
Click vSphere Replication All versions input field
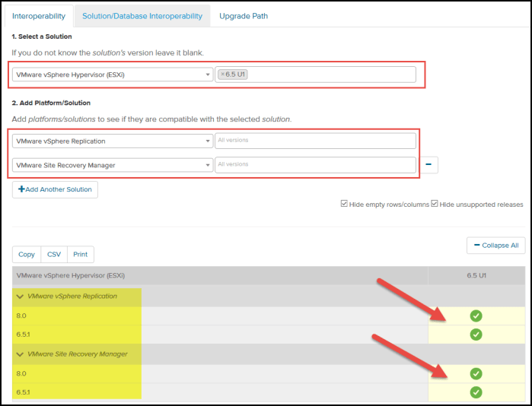click(x=315, y=141)
